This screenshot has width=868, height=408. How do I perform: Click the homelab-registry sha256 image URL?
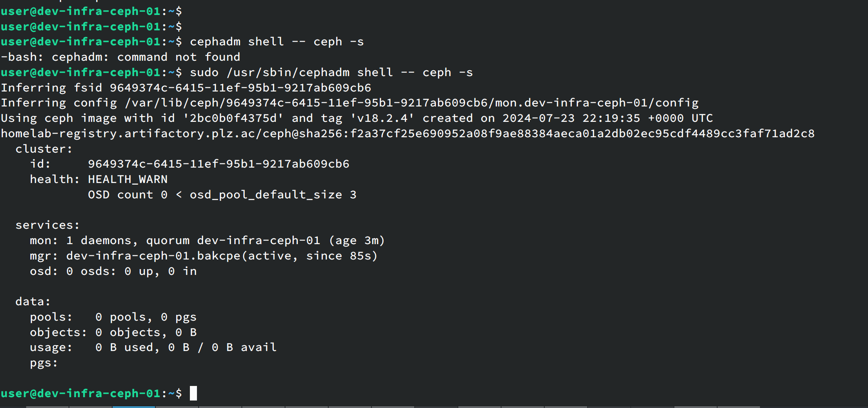point(407,134)
